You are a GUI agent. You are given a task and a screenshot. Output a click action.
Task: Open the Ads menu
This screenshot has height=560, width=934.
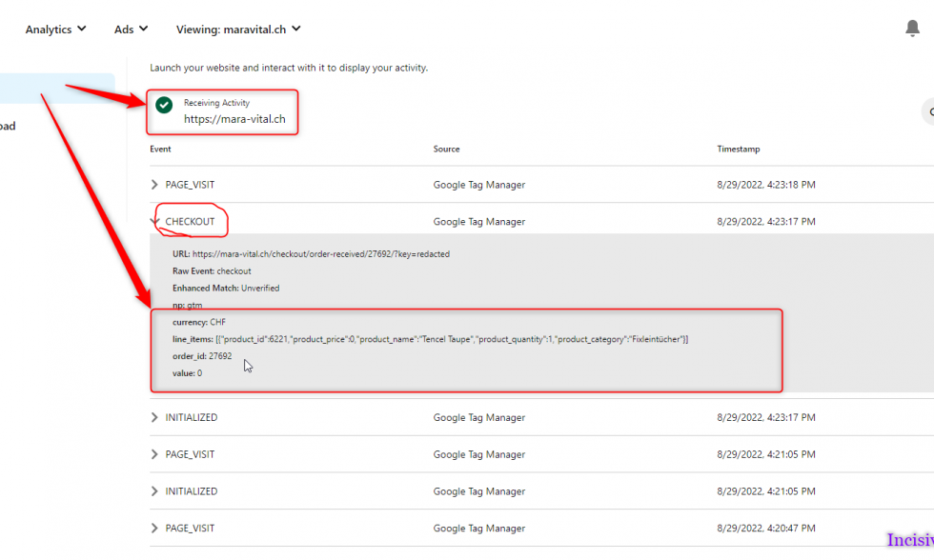pos(131,30)
